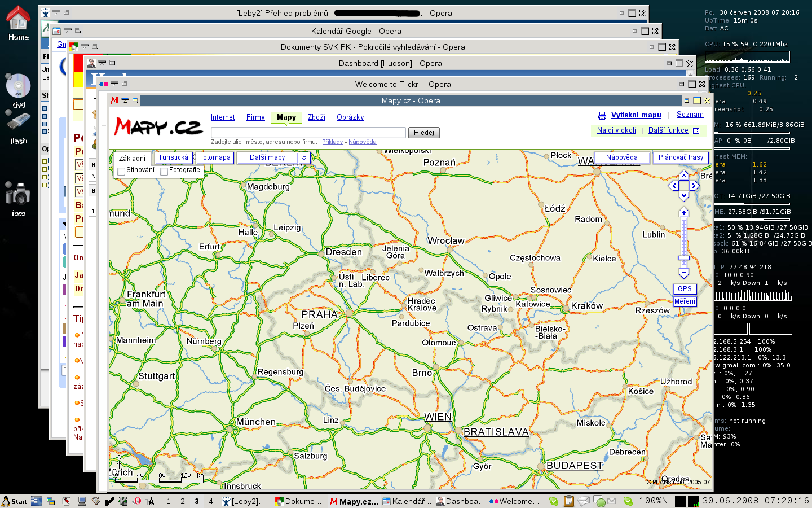The width and height of the screenshot is (812, 508).
Task: Click the checkmark quick-launch icon in taskbar
Action: pyautogui.click(x=109, y=501)
